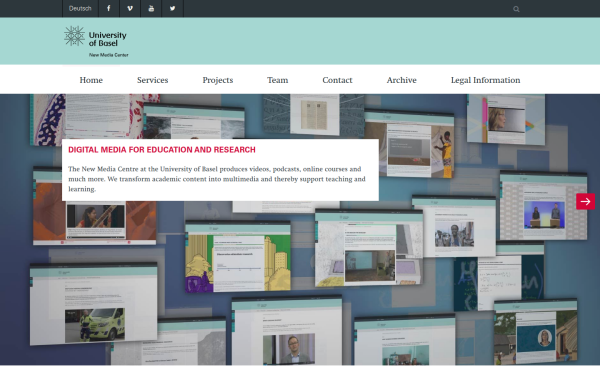Viewport: 600px width, 375px height.
Task: Switch language to Deutsch
Action: 80,8
